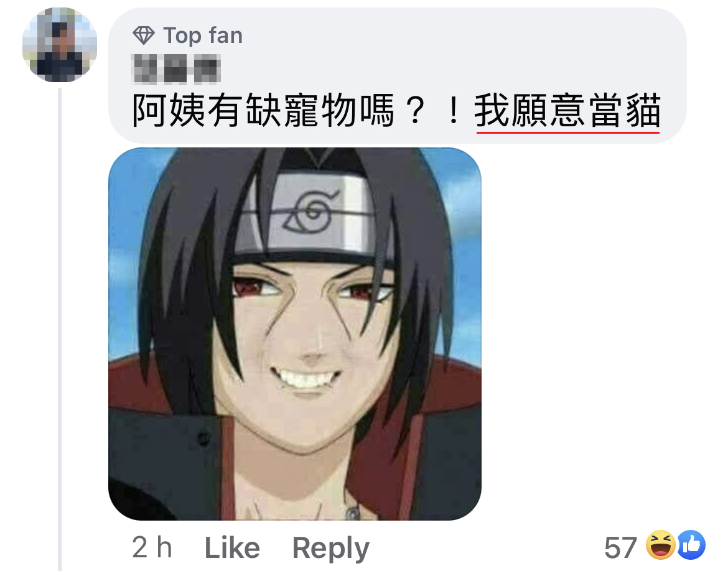View the 57 reactions count
This screenshot has width=728, height=571.
point(620,547)
